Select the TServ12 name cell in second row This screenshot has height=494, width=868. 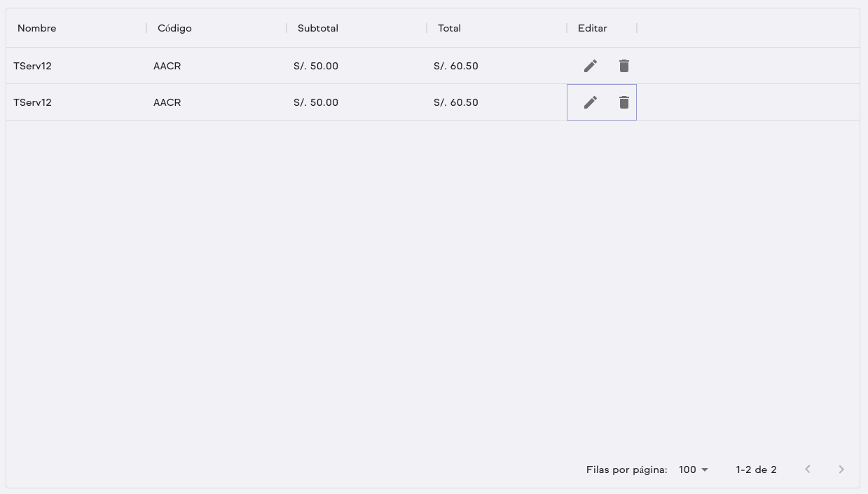33,102
